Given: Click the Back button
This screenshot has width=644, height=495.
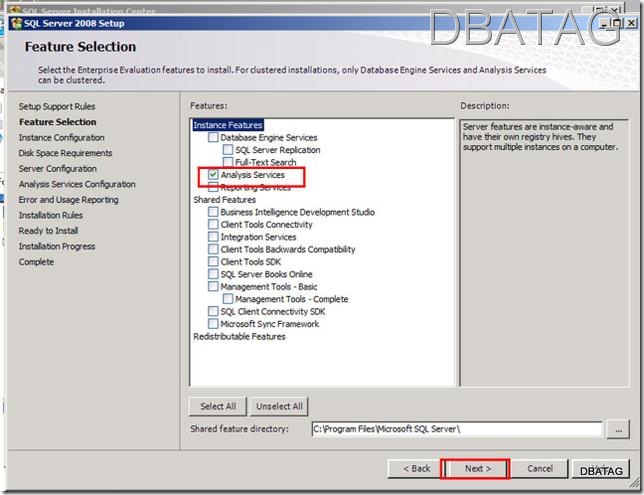Looking at the screenshot, I should click(416, 468).
